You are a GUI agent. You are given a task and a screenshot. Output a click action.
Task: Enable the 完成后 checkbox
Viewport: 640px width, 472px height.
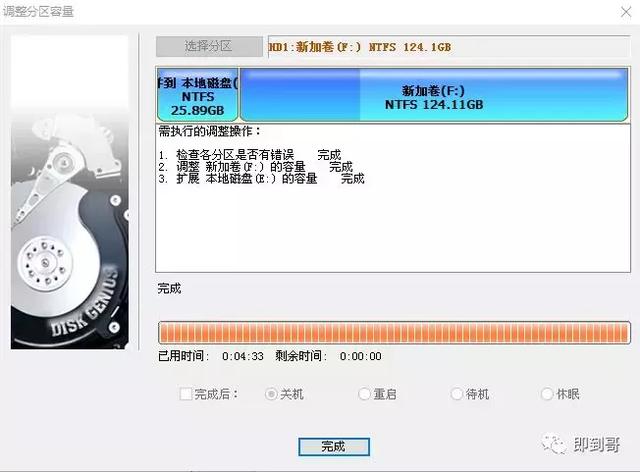click(x=186, y=394)
